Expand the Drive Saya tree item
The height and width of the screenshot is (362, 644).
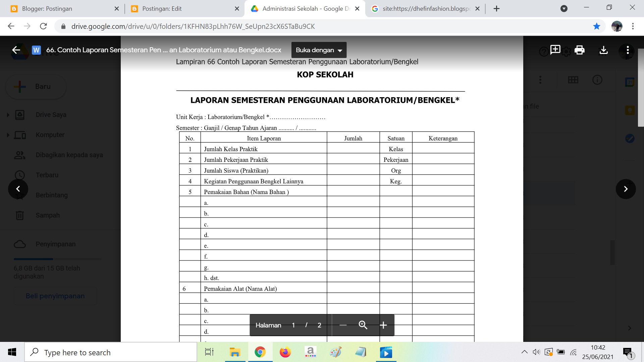(x=8, y=114)
